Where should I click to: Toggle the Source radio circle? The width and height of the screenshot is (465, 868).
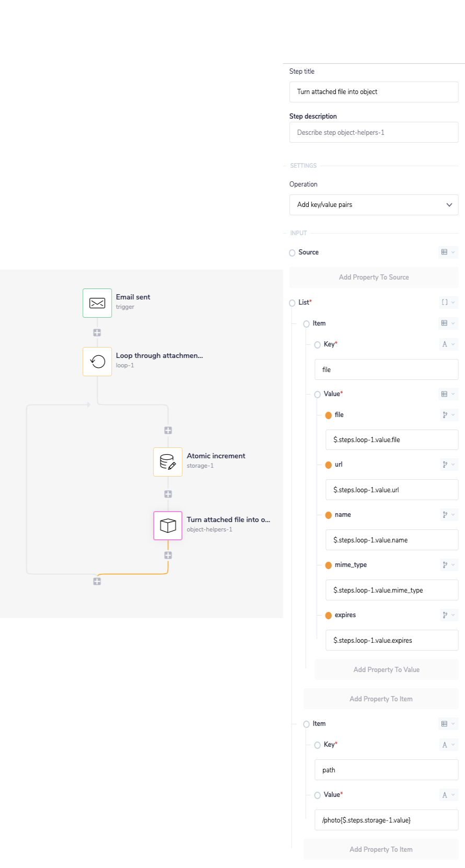coord(292,253)
